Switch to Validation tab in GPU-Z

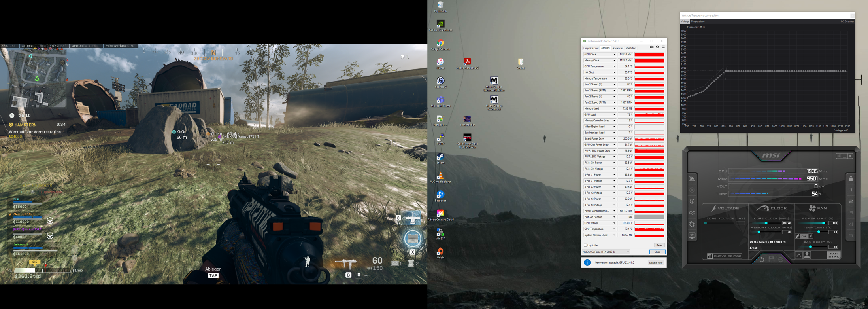point(631,48)
